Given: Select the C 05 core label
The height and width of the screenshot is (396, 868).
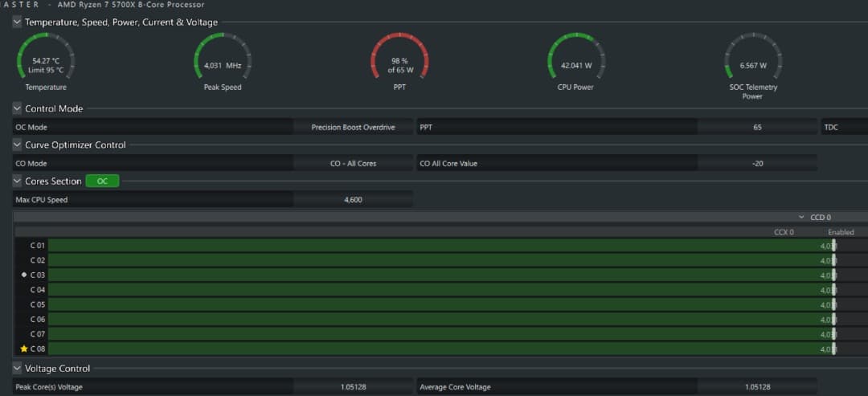Looking at the screenshot, I should pyautogui.click(x=38, y=304).
